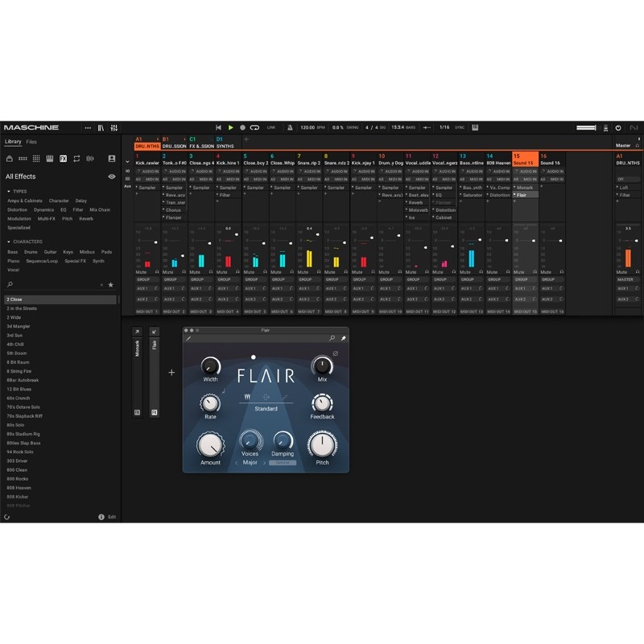Collapse the Flair plug-in strip arrow

coord(155,332)
